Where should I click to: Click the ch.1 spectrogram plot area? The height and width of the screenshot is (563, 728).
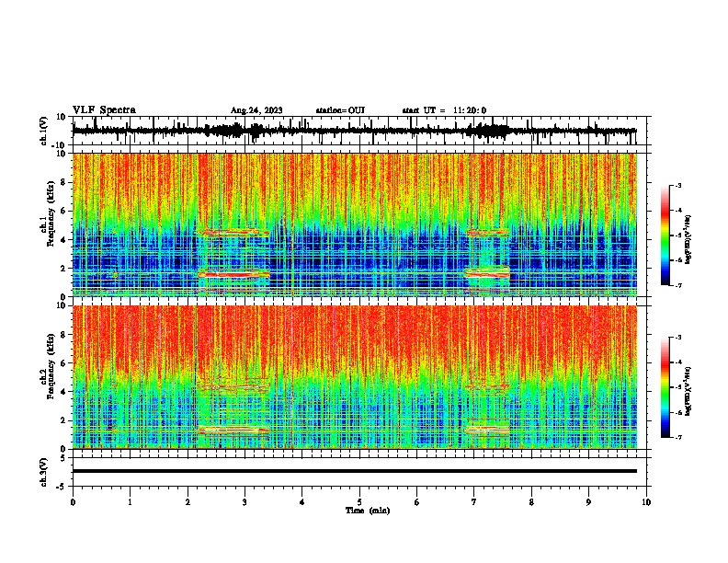[x=355, y=224]
